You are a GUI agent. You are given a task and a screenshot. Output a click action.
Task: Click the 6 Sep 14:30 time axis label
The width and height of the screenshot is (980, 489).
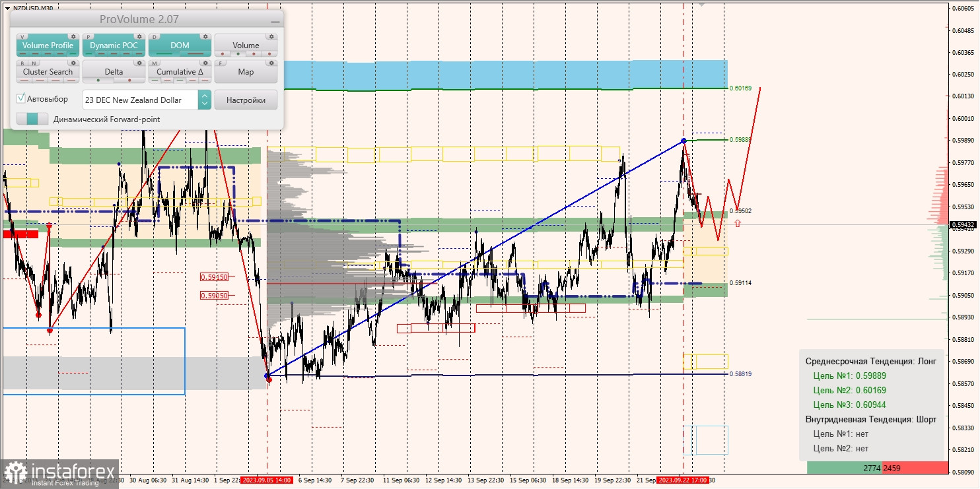tap(315, 480)
